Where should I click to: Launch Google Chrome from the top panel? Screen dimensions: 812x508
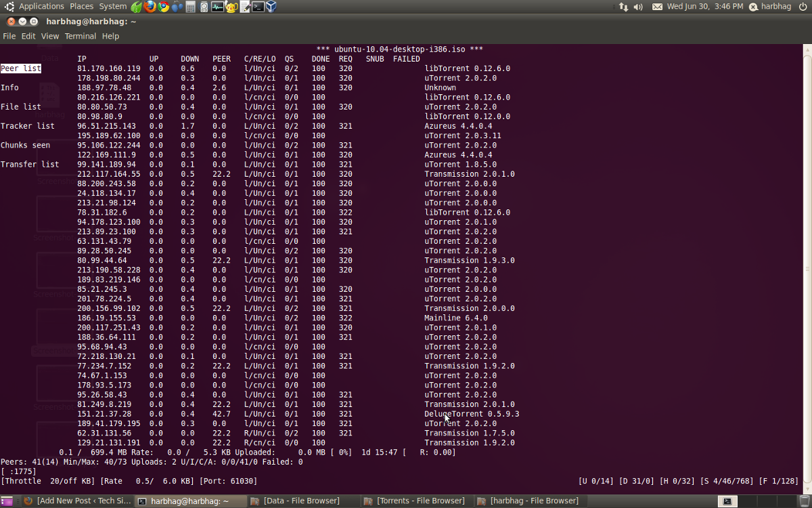(x=164, y=7)
